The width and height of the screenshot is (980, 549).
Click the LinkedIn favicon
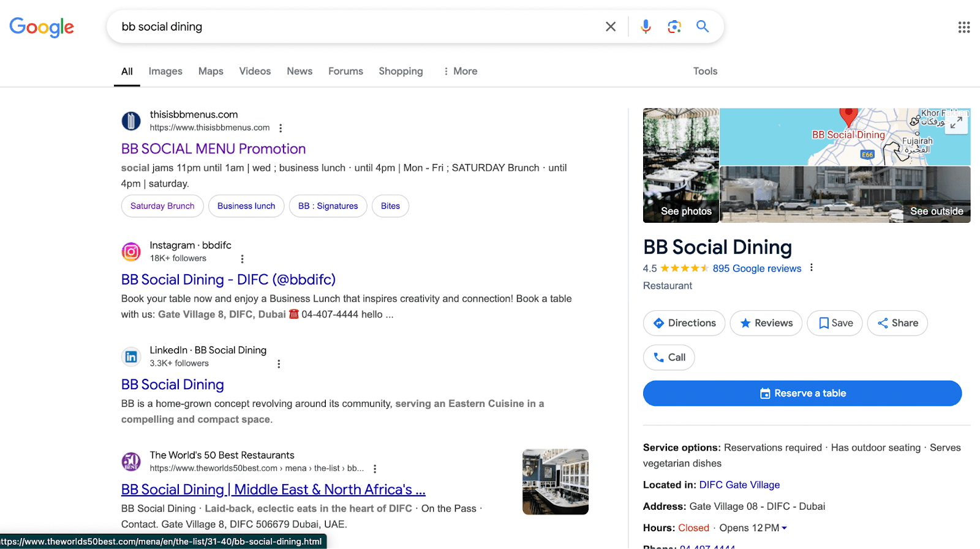click(x=131, y=357)
